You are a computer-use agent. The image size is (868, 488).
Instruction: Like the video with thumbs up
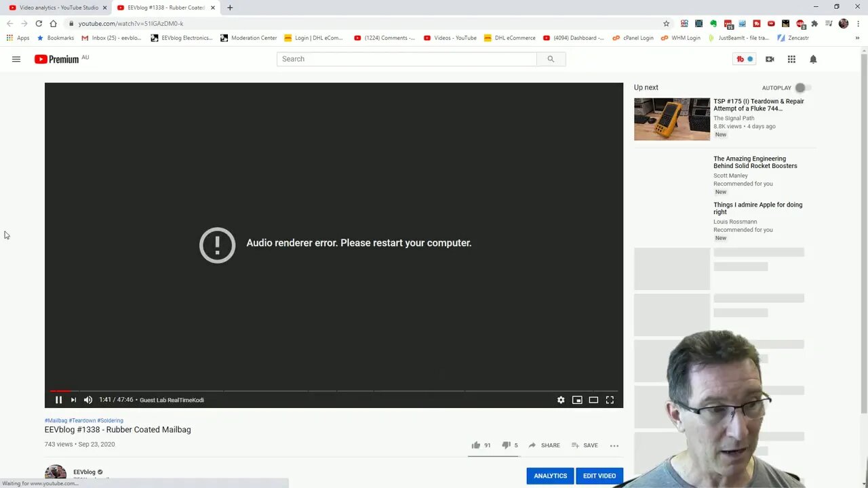tap(476, 445)
